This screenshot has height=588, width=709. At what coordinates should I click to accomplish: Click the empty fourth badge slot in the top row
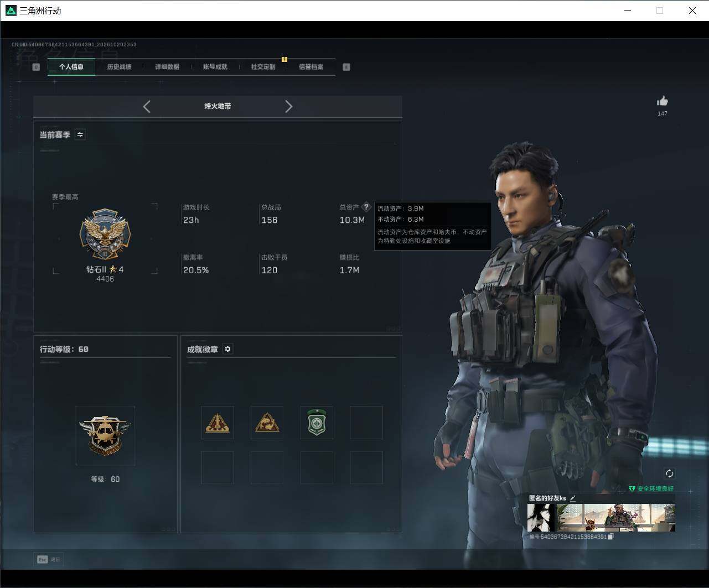tap(366, 423)
